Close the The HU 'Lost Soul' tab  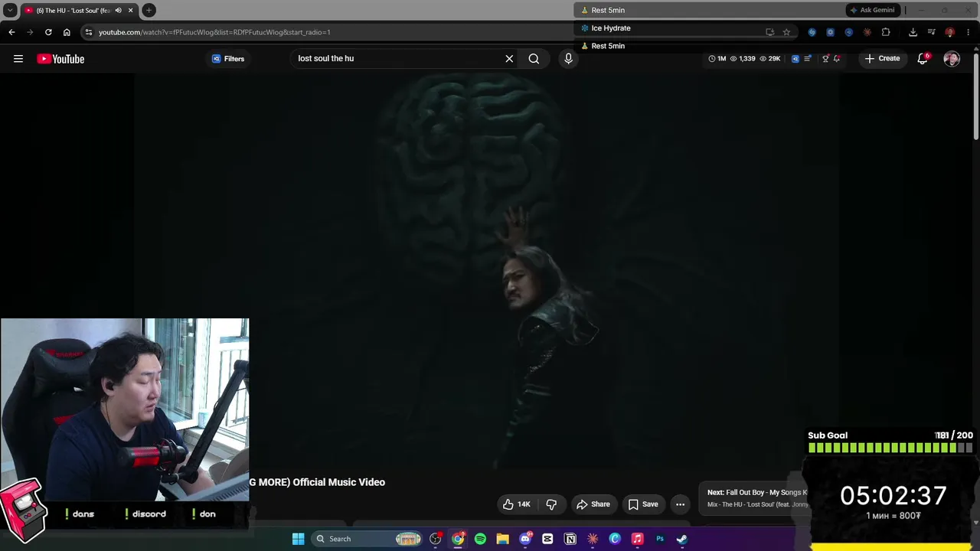pyautogui.click(x=131, y=10)
